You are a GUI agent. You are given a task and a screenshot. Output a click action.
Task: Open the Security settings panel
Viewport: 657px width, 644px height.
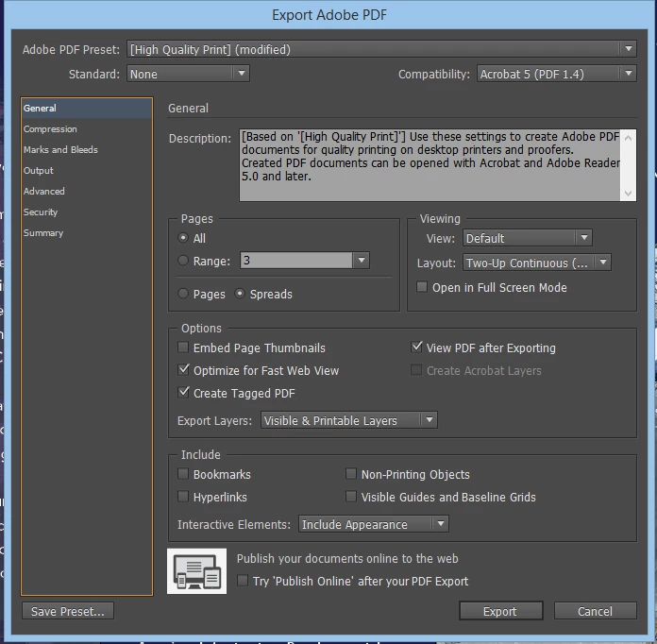coord(87,212)
